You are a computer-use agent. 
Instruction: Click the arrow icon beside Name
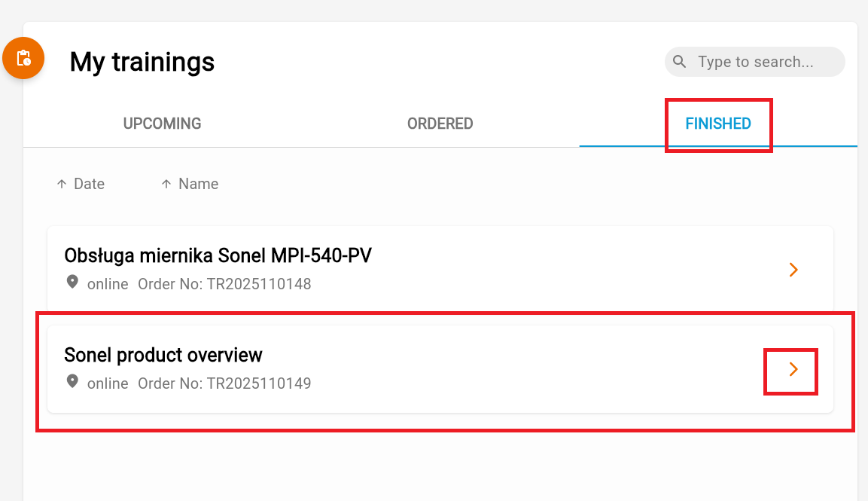tap(166, 184)
